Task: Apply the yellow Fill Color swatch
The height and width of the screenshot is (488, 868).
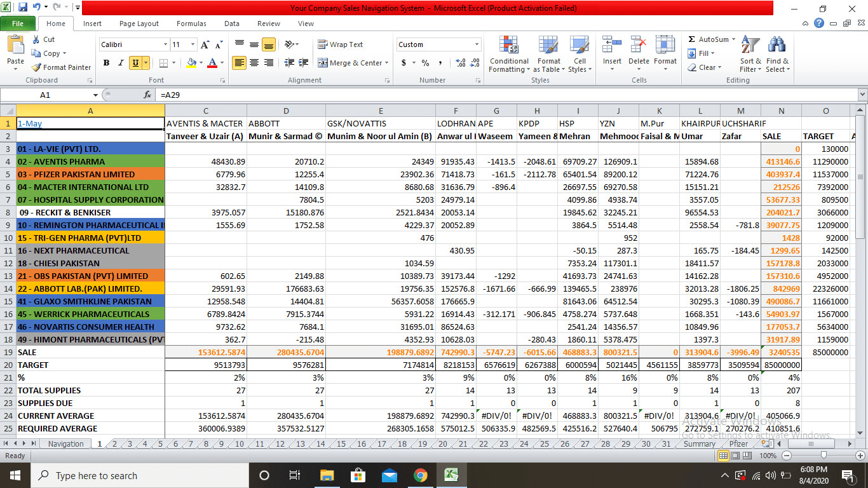Action: click(192, 63)
